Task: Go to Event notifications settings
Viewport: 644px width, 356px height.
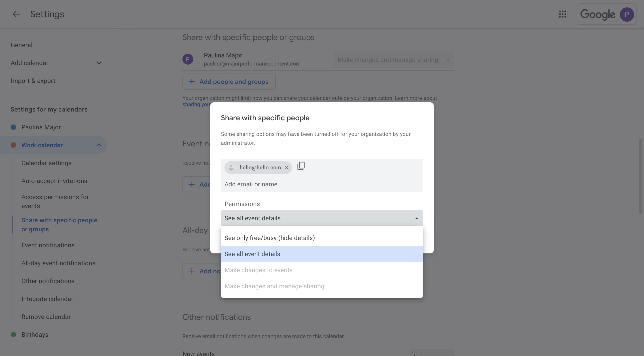Action: 48,245
